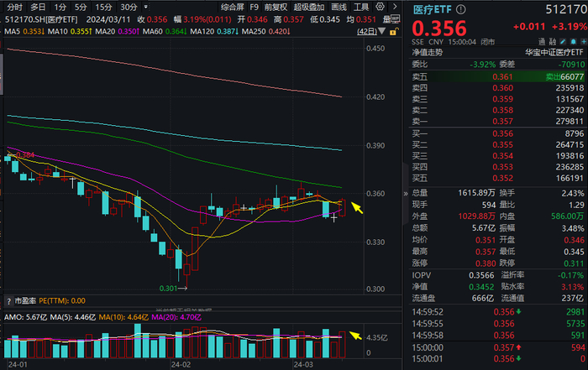The image size is (588, 370).
Task: Open the timeframe more-options dropdown
Action: [x=146, y=7]
